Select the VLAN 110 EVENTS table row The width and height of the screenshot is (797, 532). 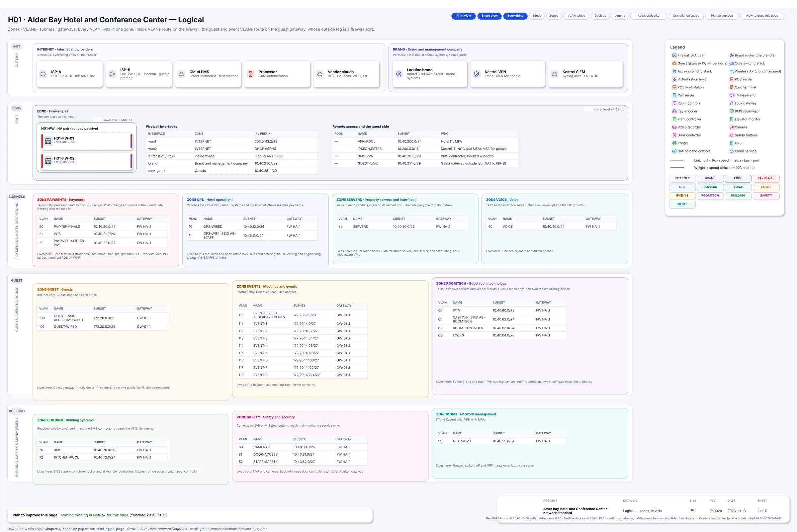[302, 315]
